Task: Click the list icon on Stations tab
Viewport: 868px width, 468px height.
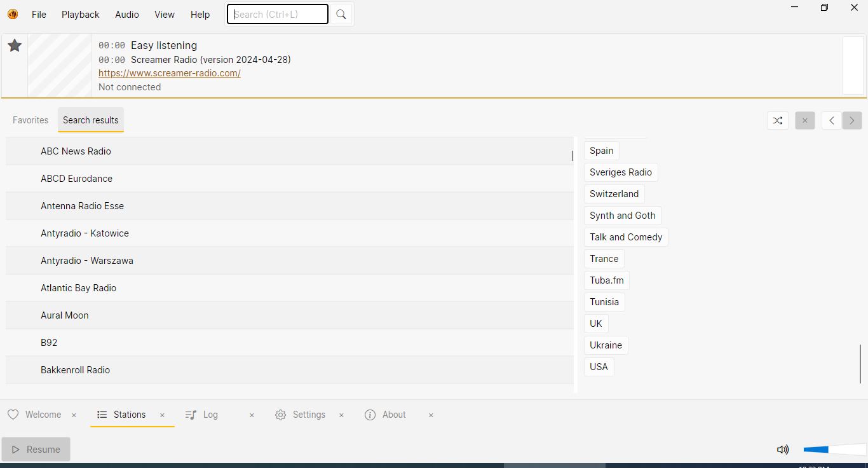Action: [x=102, y=415]
